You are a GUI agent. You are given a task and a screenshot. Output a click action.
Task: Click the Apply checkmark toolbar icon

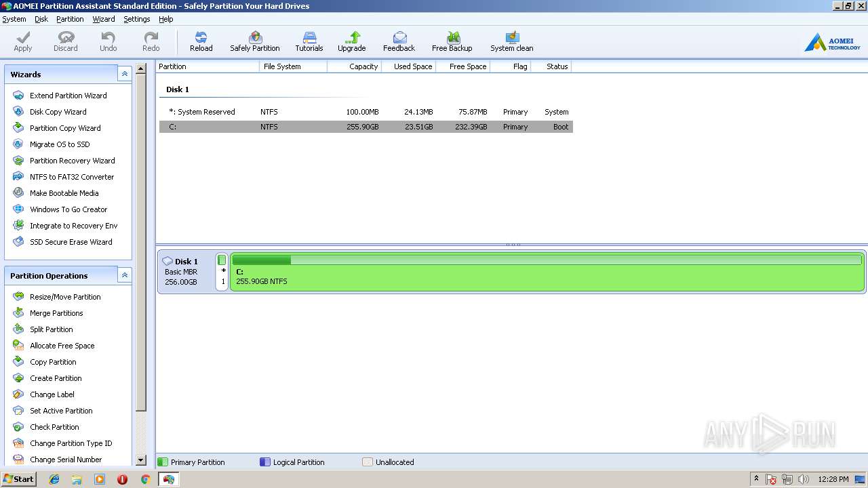(x=23, y=37)
